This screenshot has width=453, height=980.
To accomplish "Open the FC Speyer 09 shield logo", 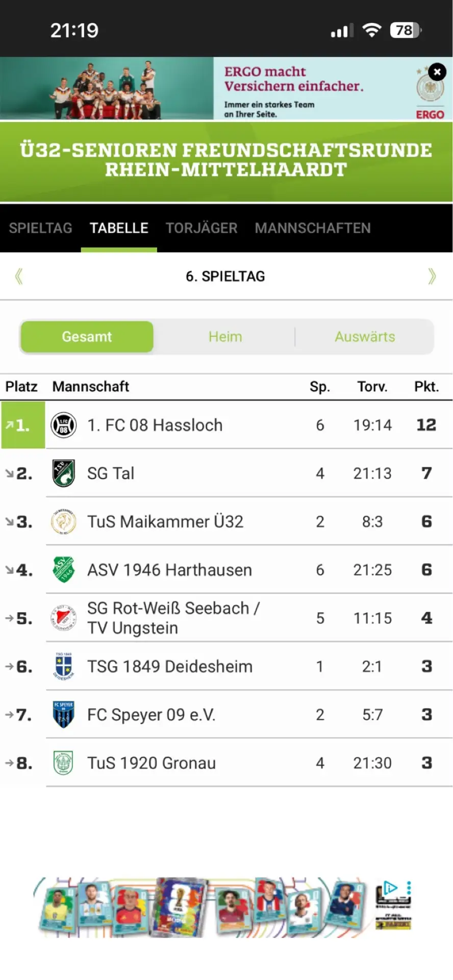I will 64,715.
